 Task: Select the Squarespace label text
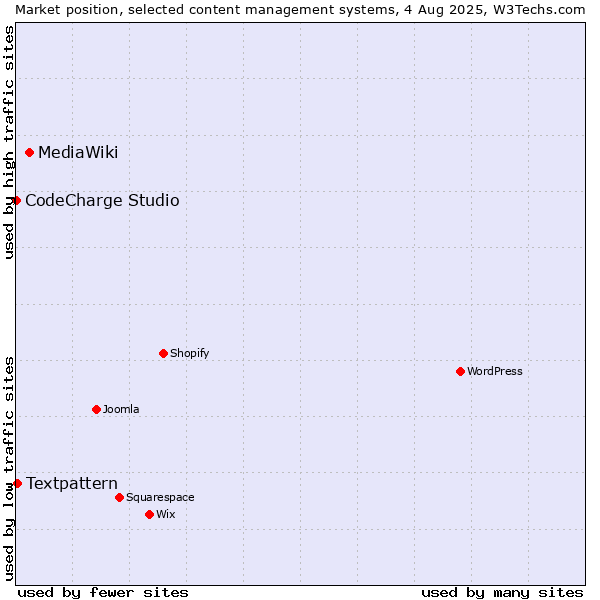(160, 497)
